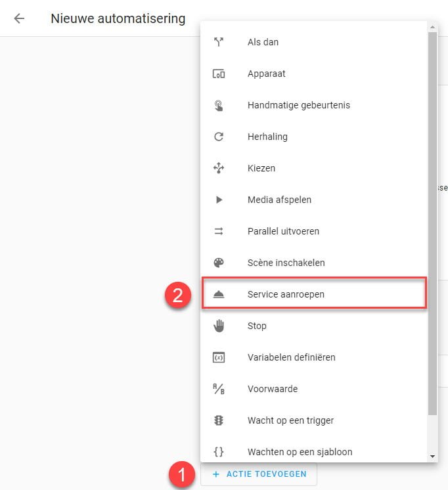Click the traffic light trigger icon
The width and height of the screenshot is (448, 490).
tap(219, 420)
